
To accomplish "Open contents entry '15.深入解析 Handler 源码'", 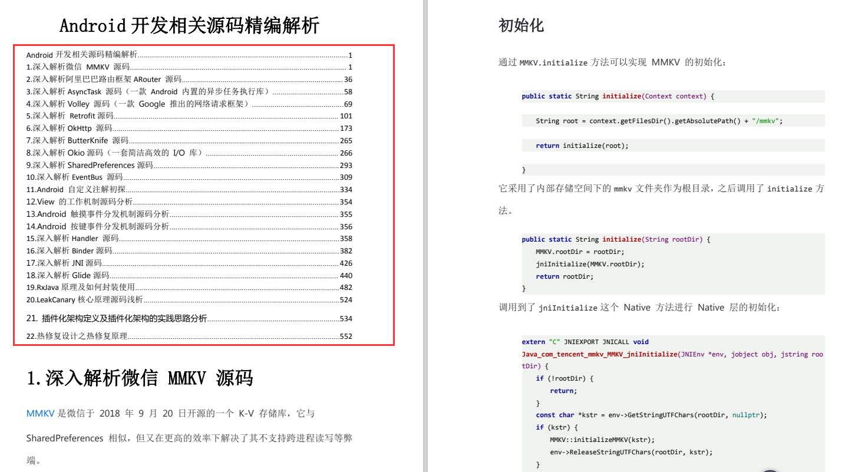I will [x=189, y=239].
